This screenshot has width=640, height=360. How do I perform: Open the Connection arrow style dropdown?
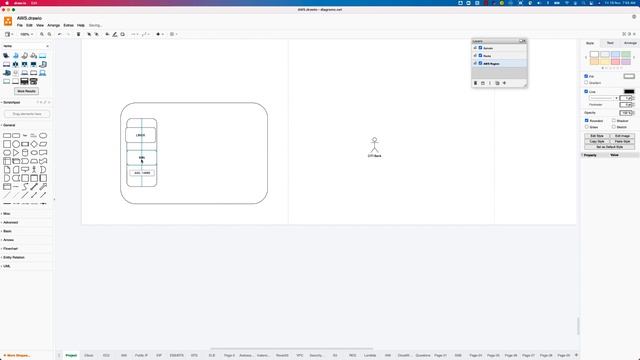click(134, 34)
